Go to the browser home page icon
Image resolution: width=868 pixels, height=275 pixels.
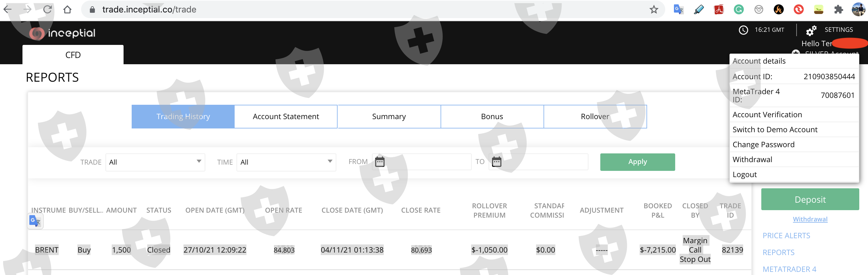[x=67, y=9]
